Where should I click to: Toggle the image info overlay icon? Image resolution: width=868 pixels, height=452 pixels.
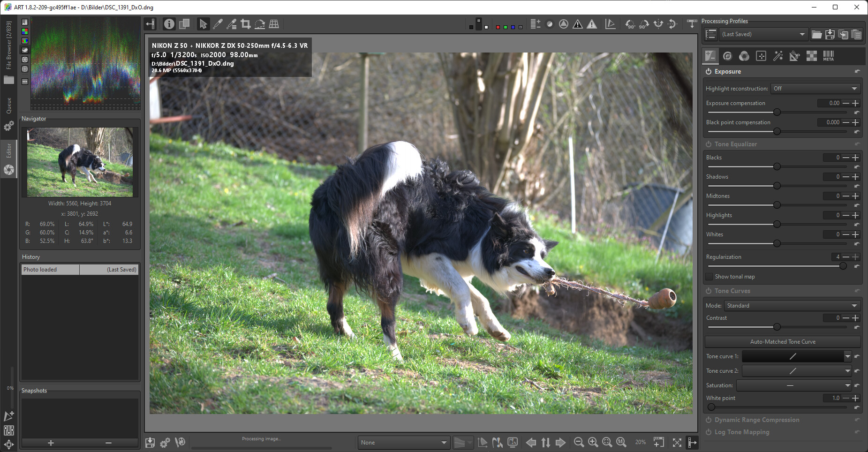tap(169, 24)
